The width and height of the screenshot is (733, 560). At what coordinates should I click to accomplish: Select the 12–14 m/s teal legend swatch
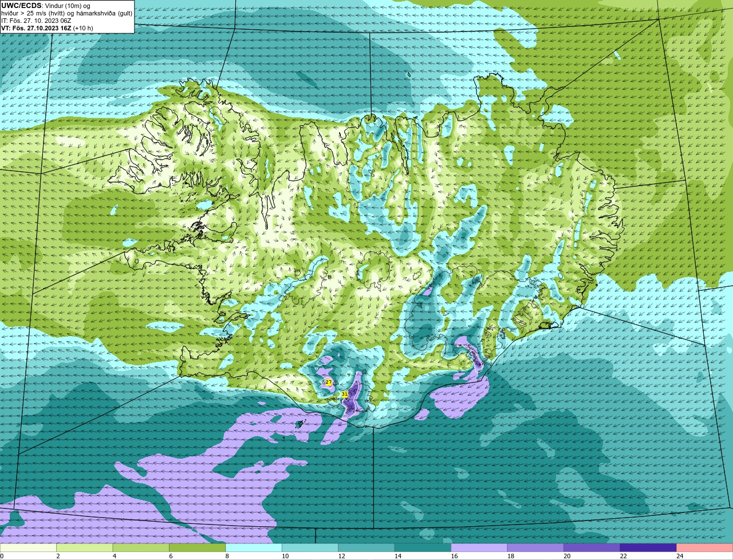pyautogui.click(x=367, y=547)
